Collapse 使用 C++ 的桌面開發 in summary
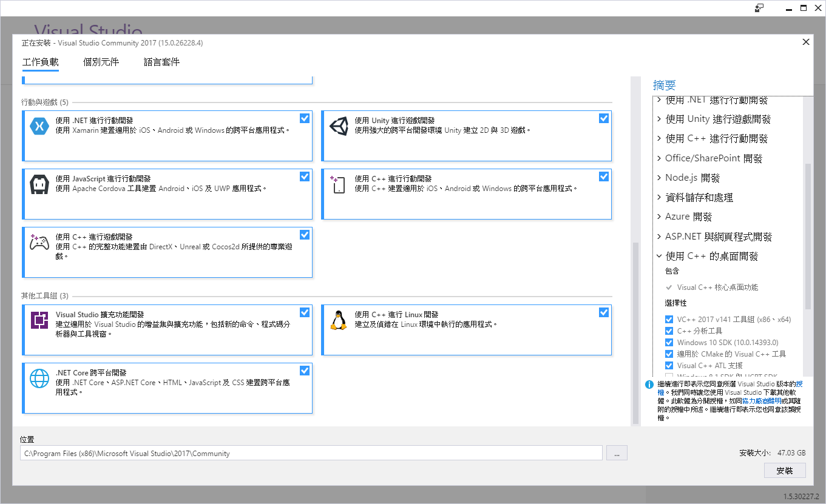This screenshot has width=826, height=504. point(659,256)
